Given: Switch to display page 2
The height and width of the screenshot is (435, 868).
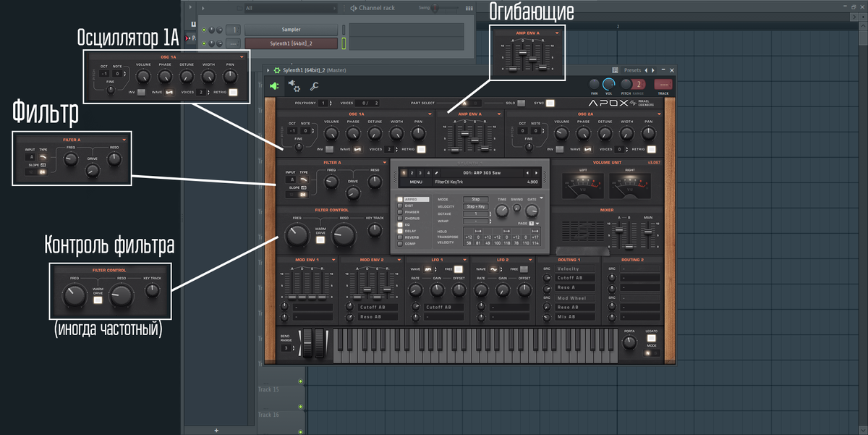Looking at the screenshot, I should [x=412, y=173].
